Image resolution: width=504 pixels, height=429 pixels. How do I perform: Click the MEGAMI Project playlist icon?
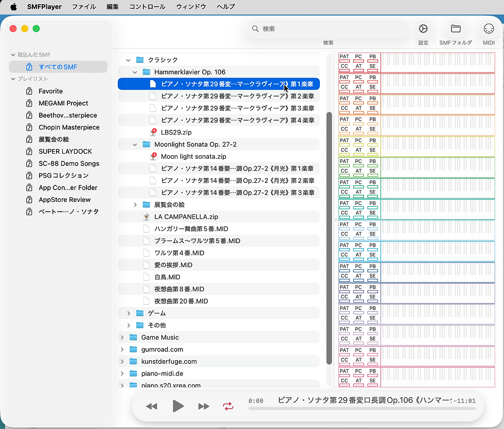click(x=29, y=103)
